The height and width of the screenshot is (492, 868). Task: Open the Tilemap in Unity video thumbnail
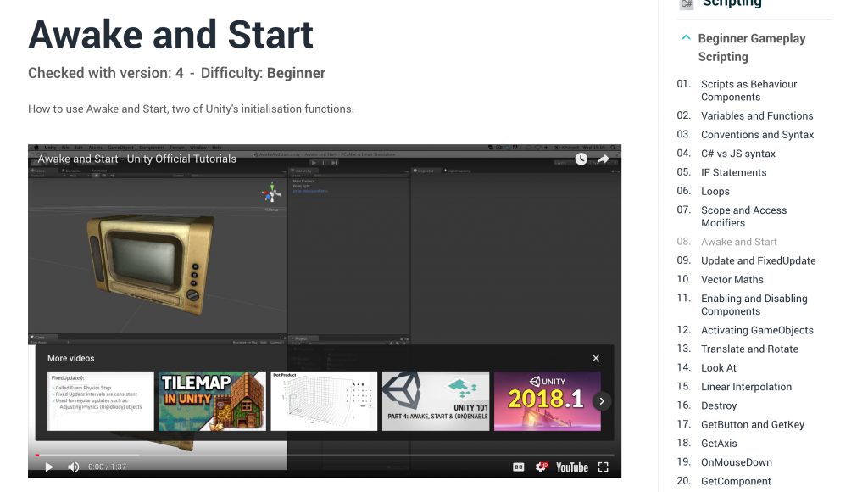213,401
